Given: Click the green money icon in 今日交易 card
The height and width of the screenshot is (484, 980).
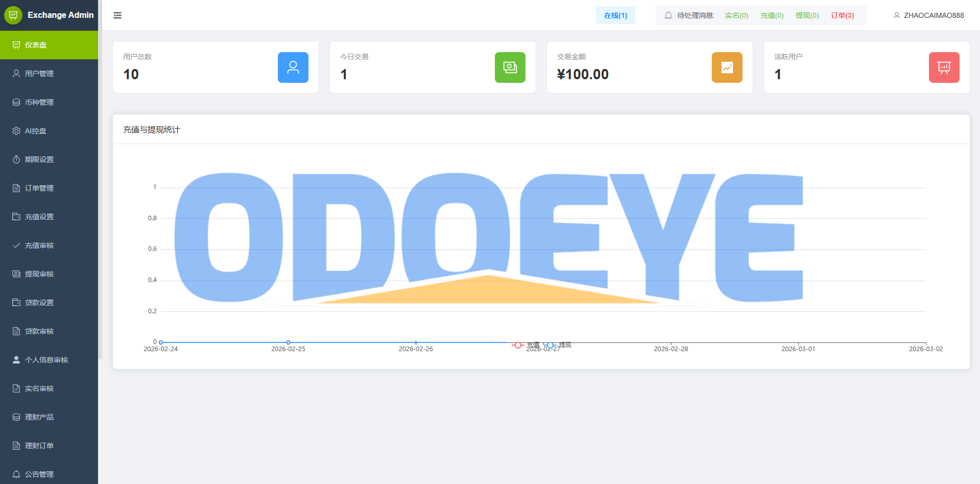Looking at the screenshot, I should tap(510, 67).
